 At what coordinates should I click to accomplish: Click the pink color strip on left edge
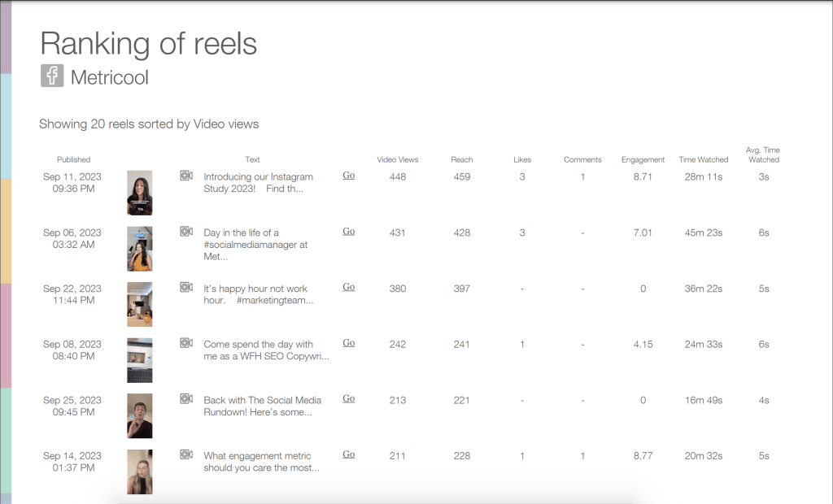5,335
